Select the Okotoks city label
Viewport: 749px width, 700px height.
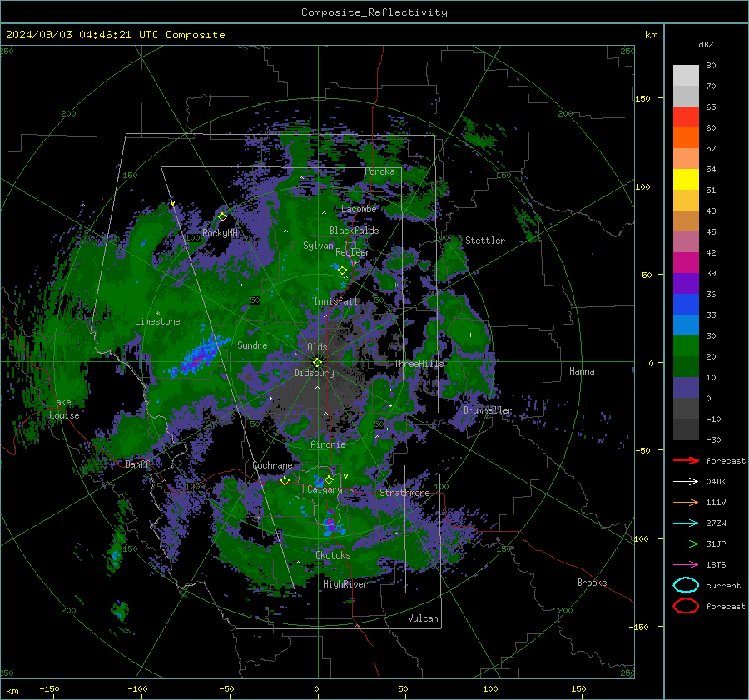coord(333,555)
